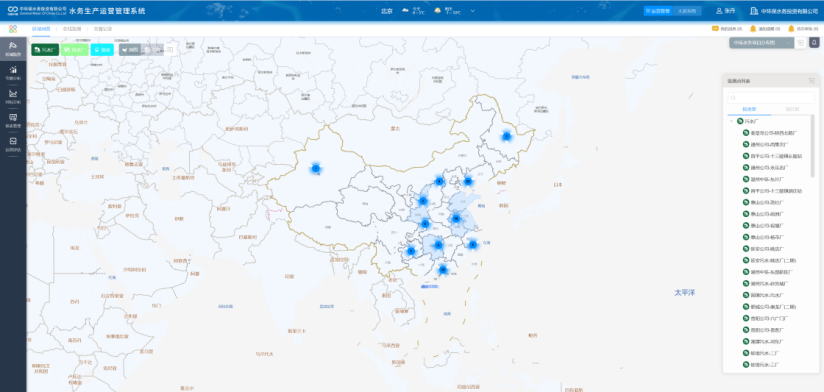Screen dimensions: 824x392
Task: Select the grey map-style button with bird icon
Action: (x=130, y=50)
